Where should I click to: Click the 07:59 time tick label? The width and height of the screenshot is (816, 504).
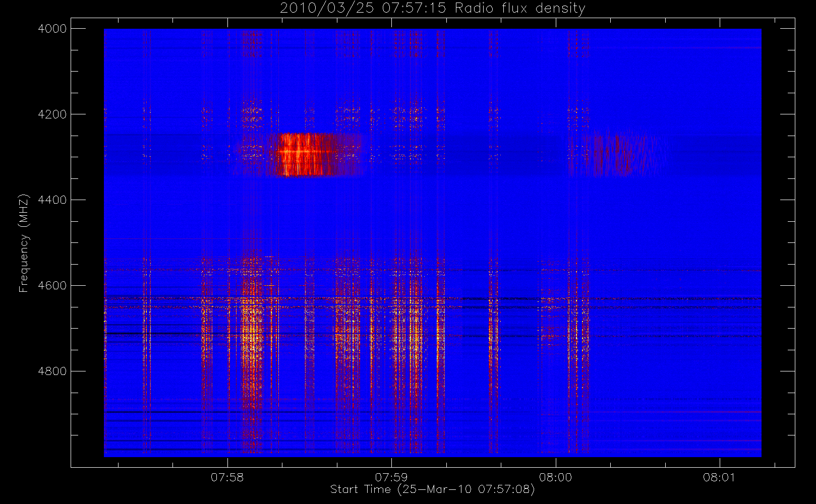tap(391, 477)
